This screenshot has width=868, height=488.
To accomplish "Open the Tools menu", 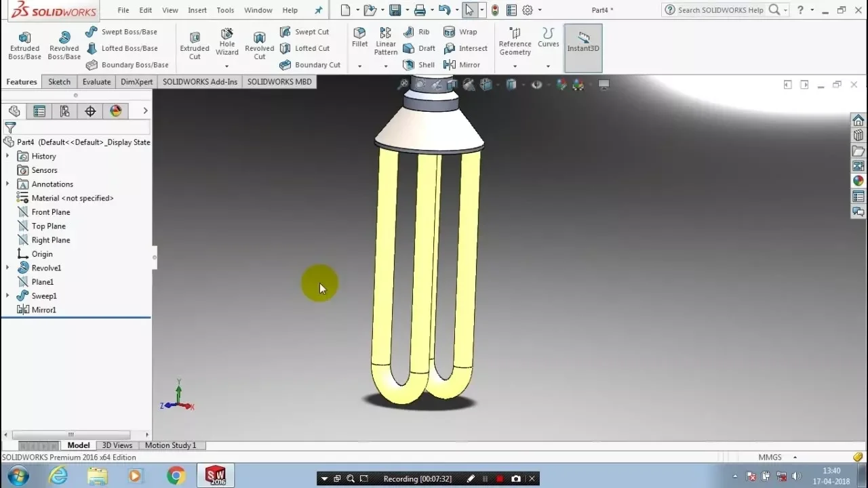I will (225, 10).
